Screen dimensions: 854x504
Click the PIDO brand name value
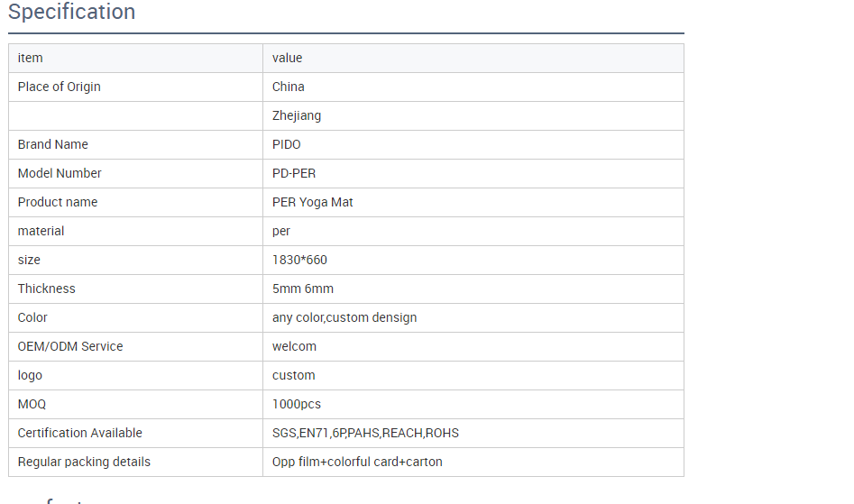pos(287,144)
